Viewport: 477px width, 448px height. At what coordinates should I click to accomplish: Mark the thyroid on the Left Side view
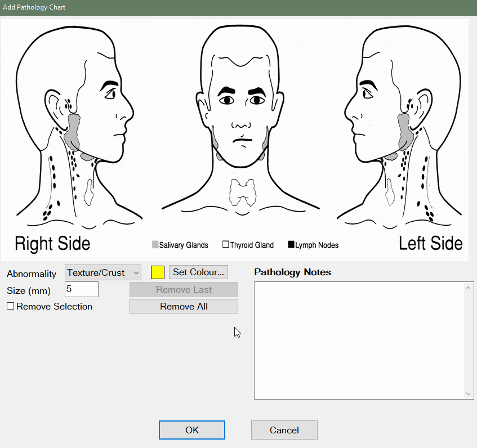pyautogui.click(x=390, y=192)
